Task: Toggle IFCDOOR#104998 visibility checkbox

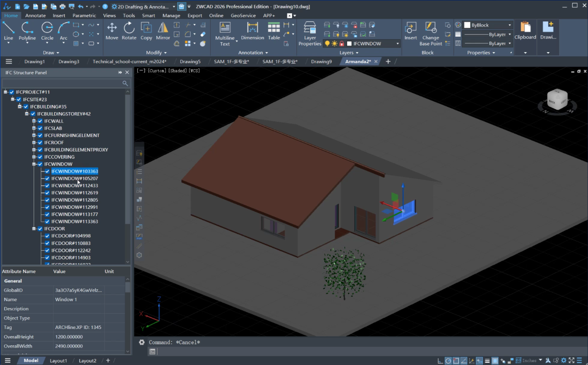Action: [47, 236]
